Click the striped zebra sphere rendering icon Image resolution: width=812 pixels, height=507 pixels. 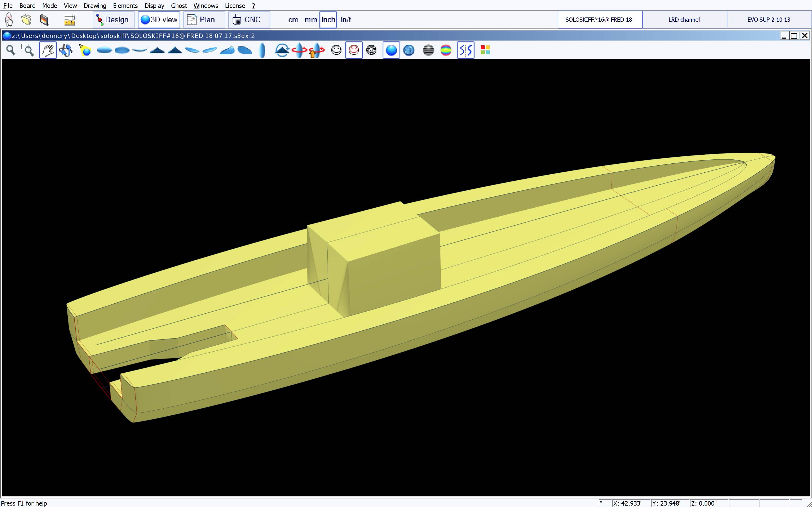pyautogui.click(x=428, y=50)
